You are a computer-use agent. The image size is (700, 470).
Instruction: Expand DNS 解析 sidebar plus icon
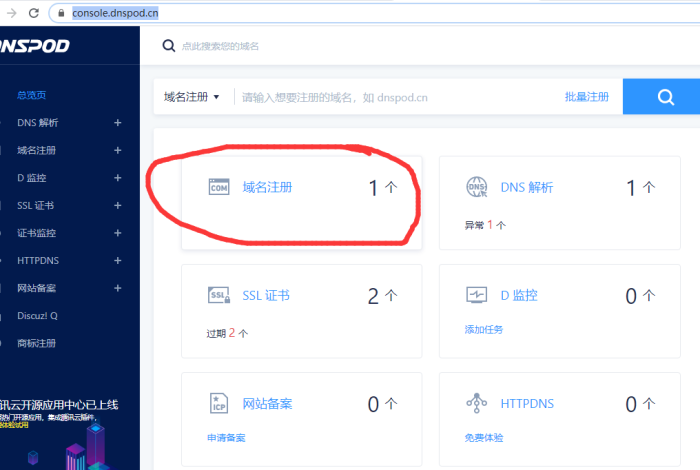click(117, 123)
